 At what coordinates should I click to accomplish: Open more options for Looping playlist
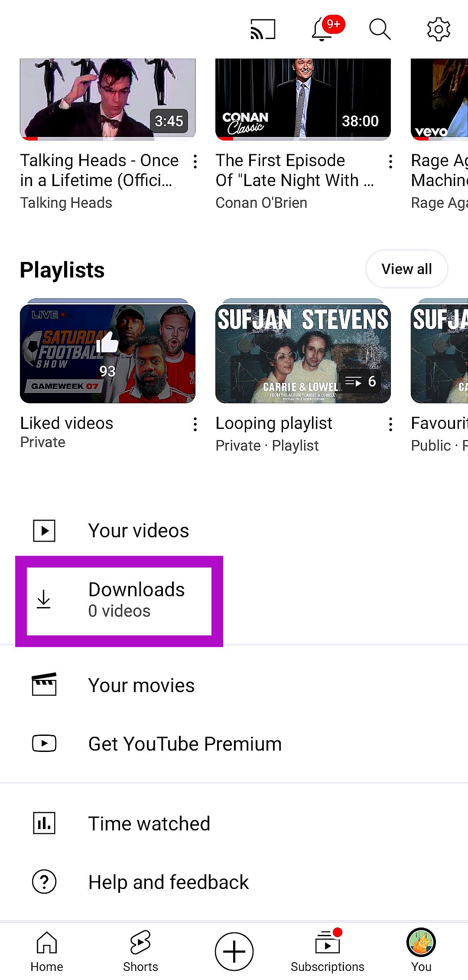pyautogui.click(x=391, y=424)
